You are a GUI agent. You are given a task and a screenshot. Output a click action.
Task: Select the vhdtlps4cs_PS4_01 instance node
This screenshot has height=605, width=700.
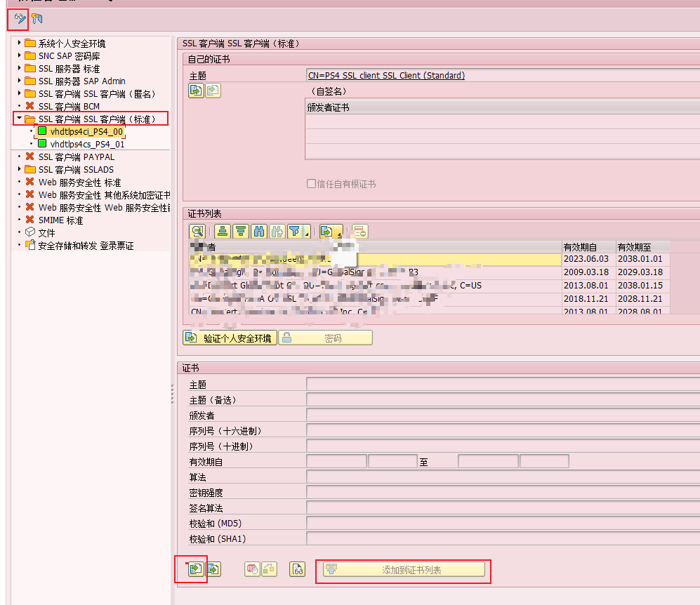point(87,144)
